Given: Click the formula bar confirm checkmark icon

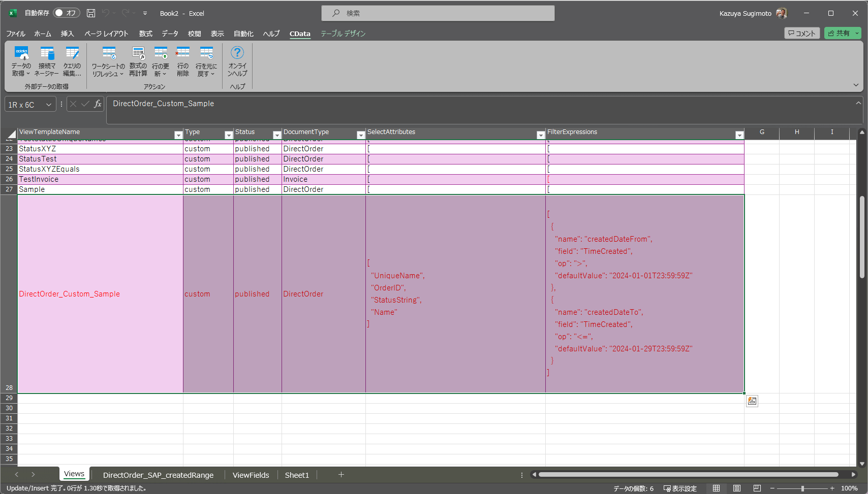Looking at the screenshot, I should pos(85,104).
